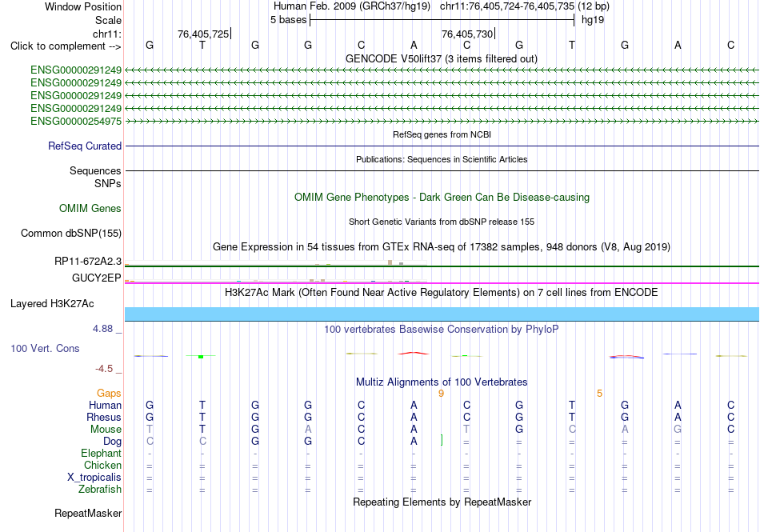Select the Dog species label
Viewport: 760px width, 532px height.
(113, 442)
